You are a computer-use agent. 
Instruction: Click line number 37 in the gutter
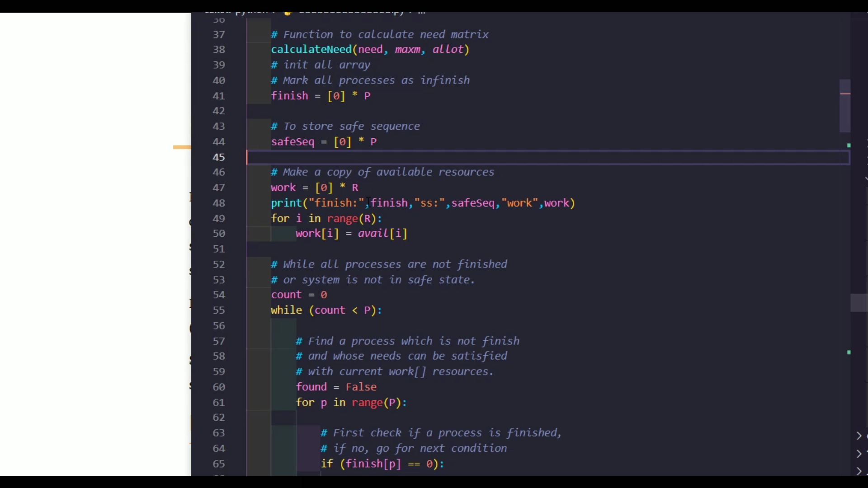click(x=219, y=35)
